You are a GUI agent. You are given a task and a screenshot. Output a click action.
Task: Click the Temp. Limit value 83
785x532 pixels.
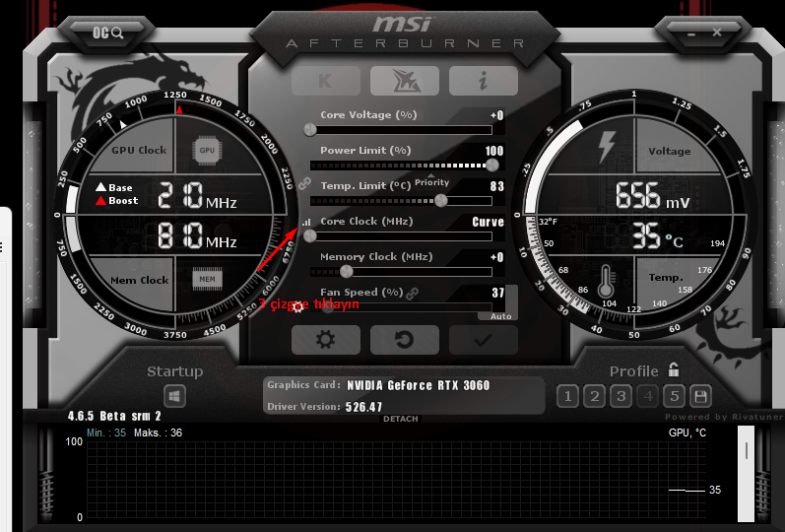[x=497, y=186]
